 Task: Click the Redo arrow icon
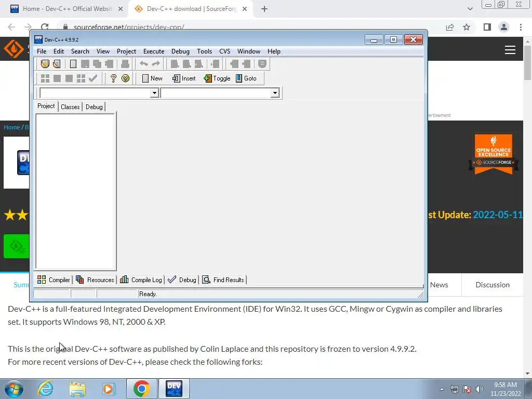pyautogui.click(x=156, y=64)
